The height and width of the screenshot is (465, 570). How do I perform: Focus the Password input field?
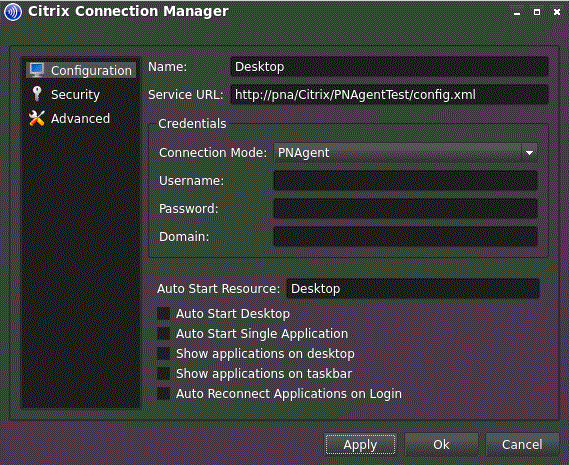(405, 209)
